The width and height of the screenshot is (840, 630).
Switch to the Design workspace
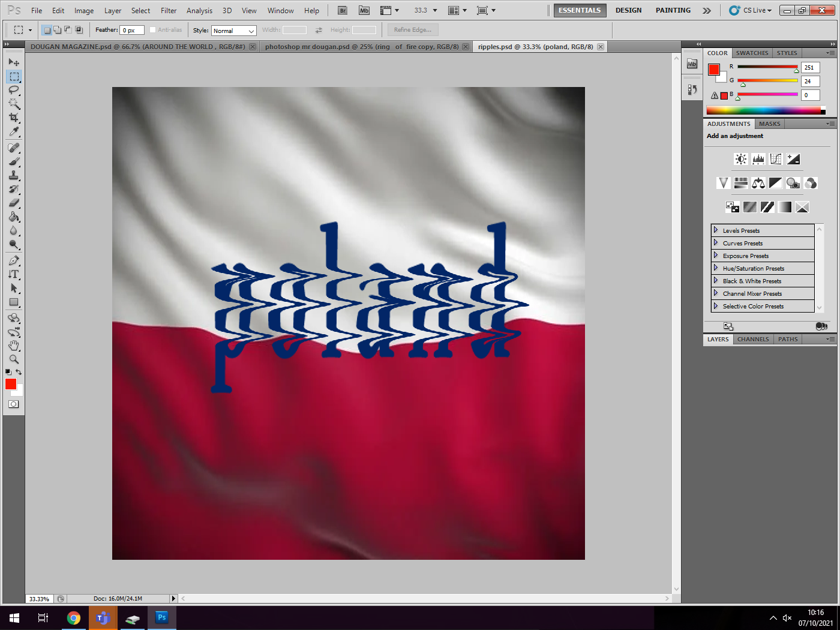click(628, 10)
